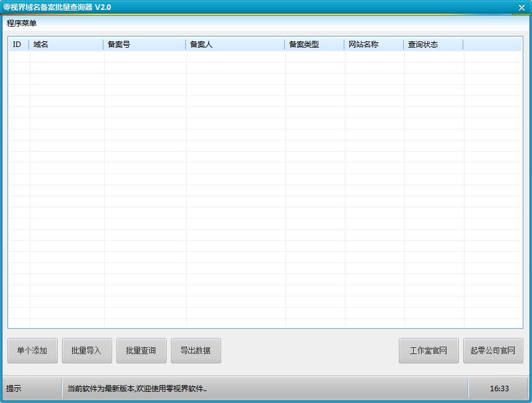Close the window with X button

coord(522,7)
